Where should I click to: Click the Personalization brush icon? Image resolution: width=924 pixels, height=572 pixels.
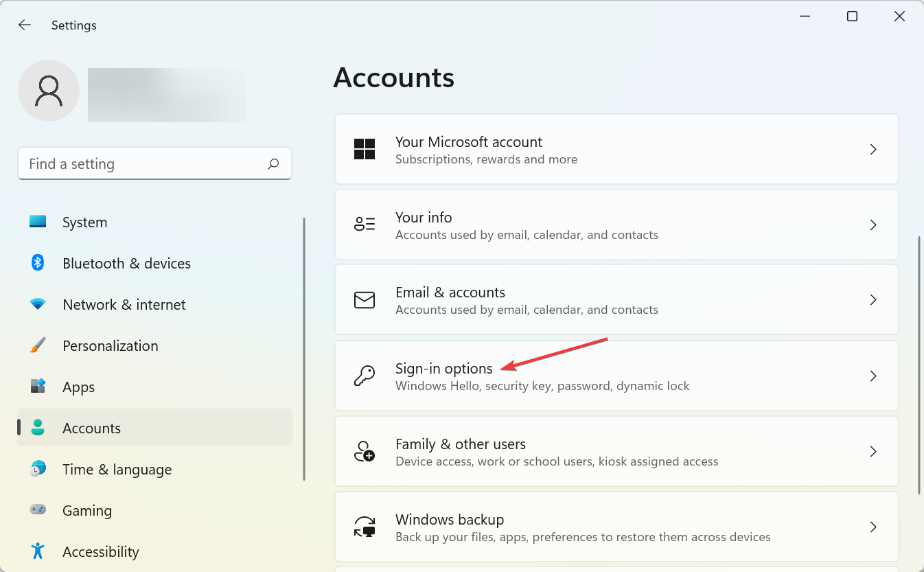[x=36, y=345]
